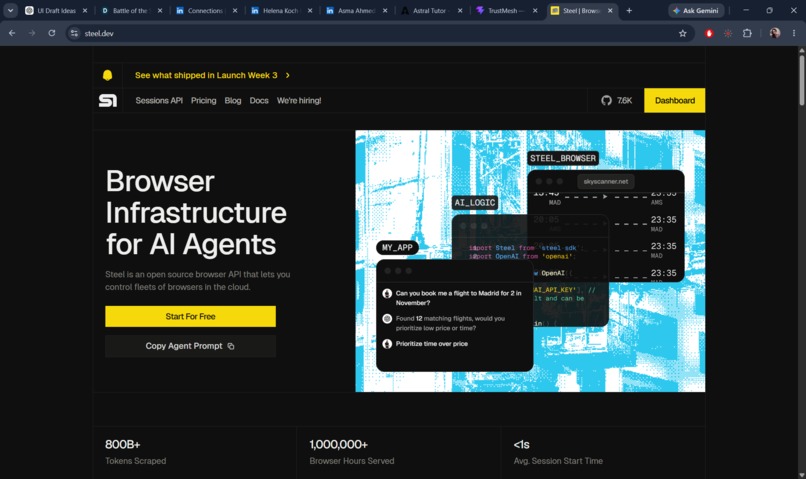This screenshot has width=806, height=479.
Task: Switch to the Helena Koch tab
Action: point(281,10)
